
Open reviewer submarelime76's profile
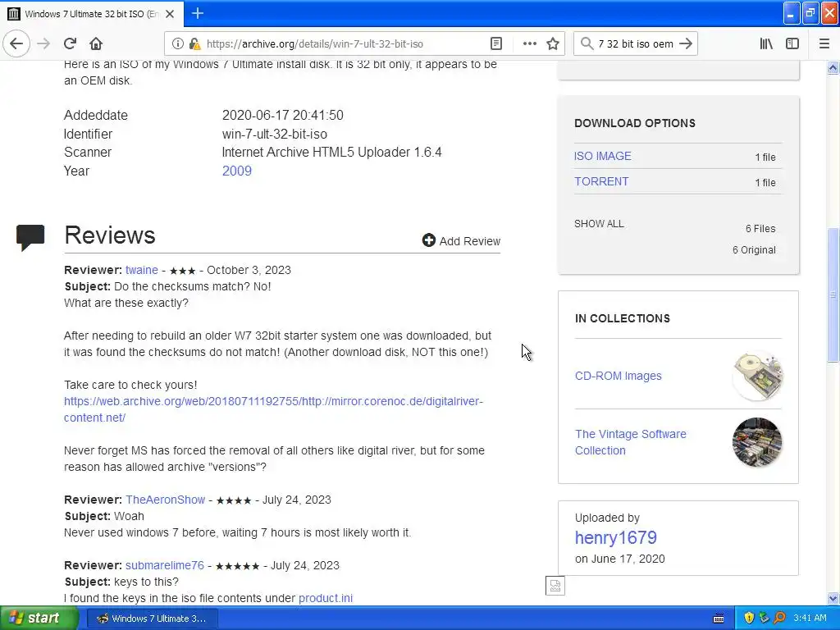click(165, 566)
